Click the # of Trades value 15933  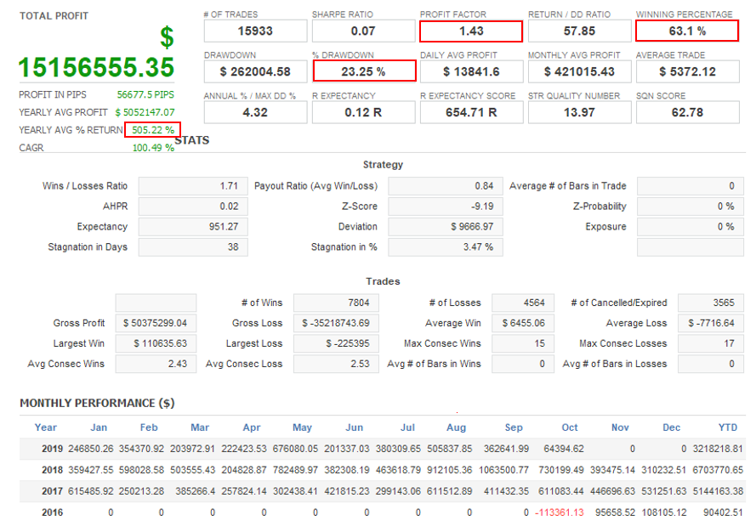pyautogui.click(x=255, y=31)
